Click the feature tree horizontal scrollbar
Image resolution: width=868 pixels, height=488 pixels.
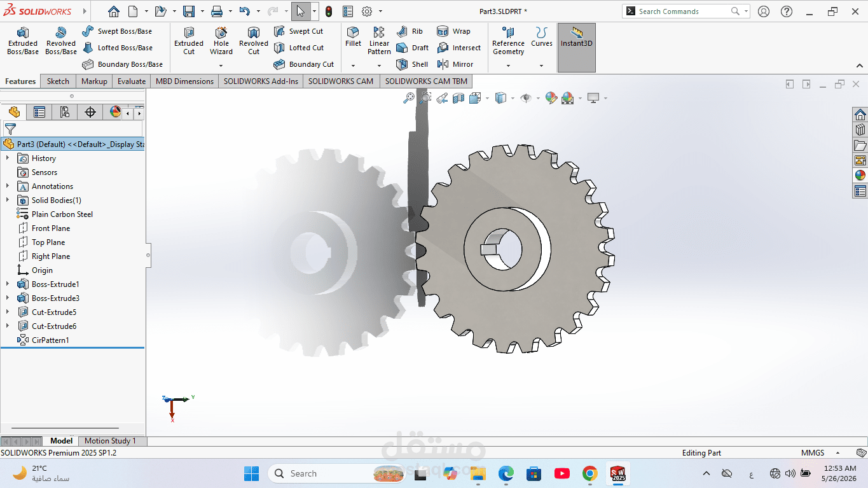(65, 429)
